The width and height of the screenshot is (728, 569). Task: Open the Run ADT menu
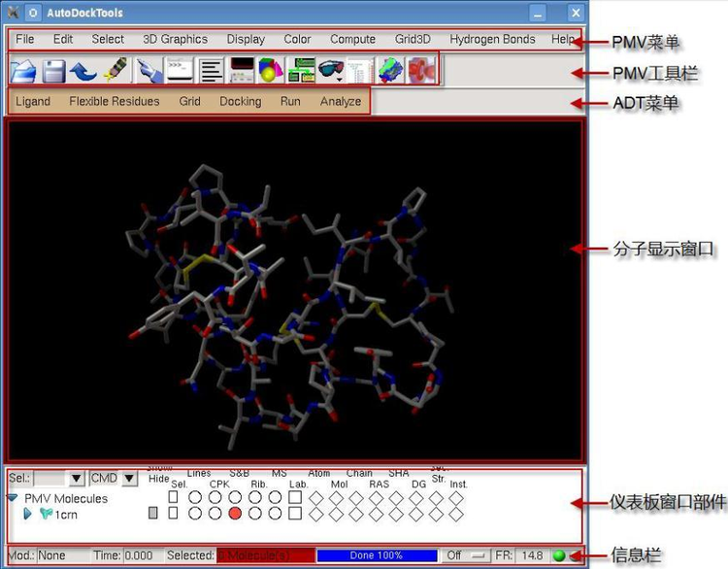[290, 101]
